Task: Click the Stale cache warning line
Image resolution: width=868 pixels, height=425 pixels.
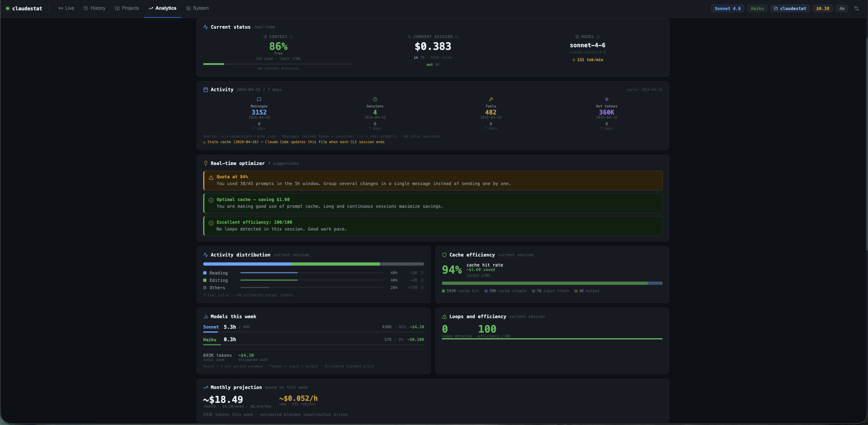Action: point(294,142)
